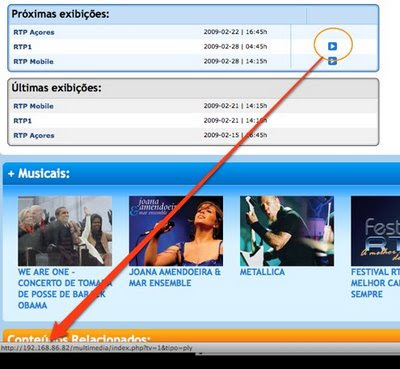The width and height of the screenshot is (400, 369).
Task: Click the status bar URL text
Action: click(96, 348)
